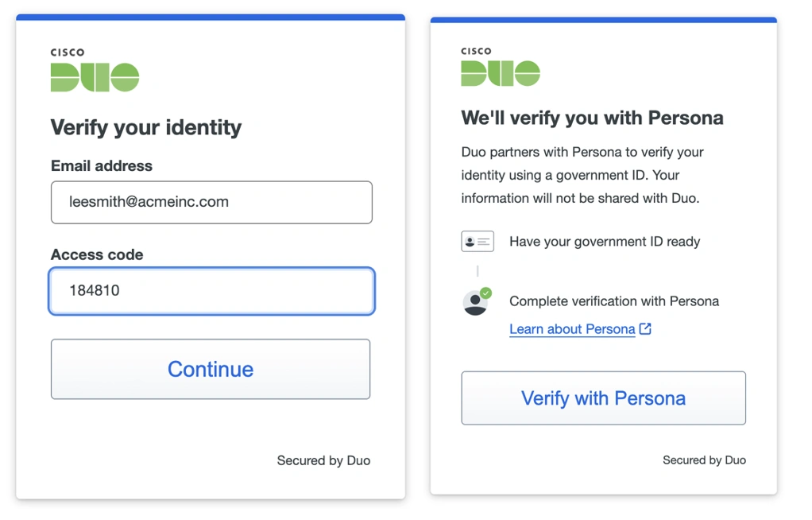Click the Email address input field

211,203
